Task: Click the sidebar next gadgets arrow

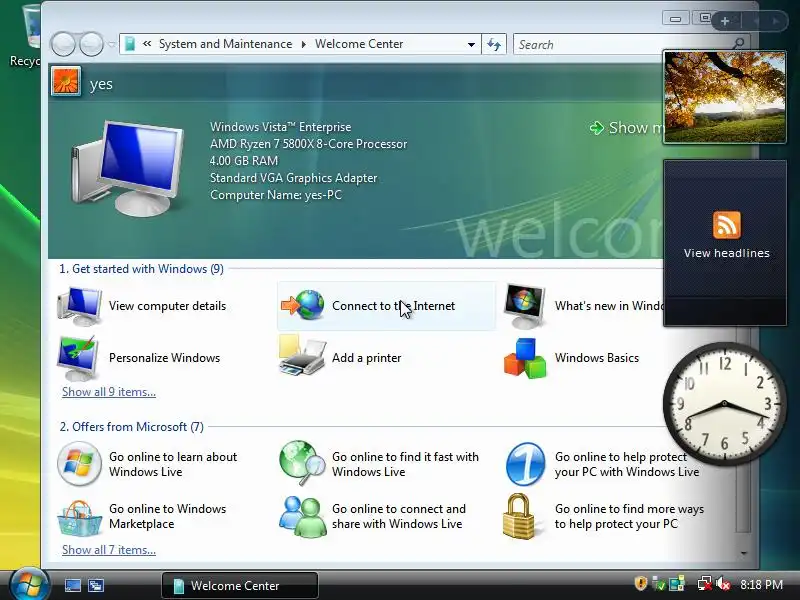Action: pyautogui.click(x=776, y=21)
